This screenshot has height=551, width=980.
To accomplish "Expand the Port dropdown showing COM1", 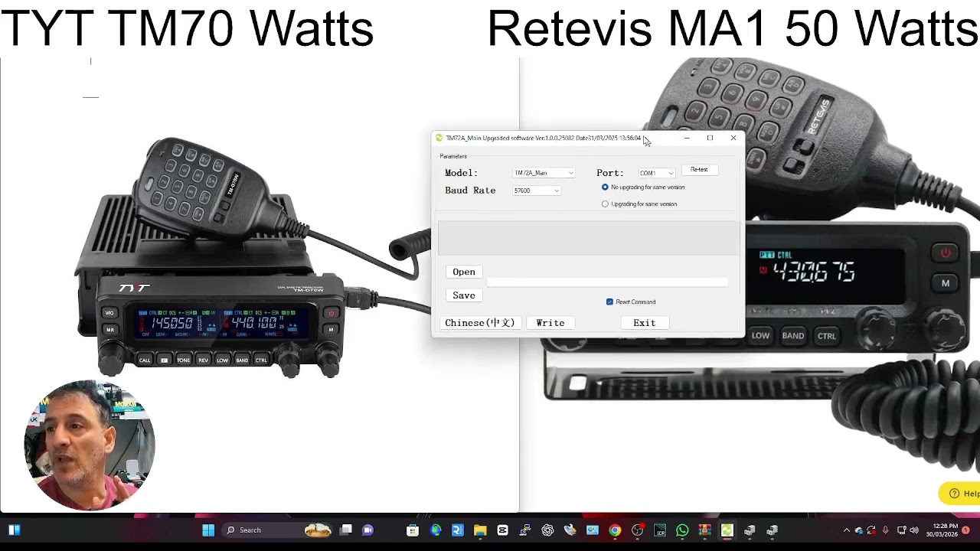I will point(655,173).
